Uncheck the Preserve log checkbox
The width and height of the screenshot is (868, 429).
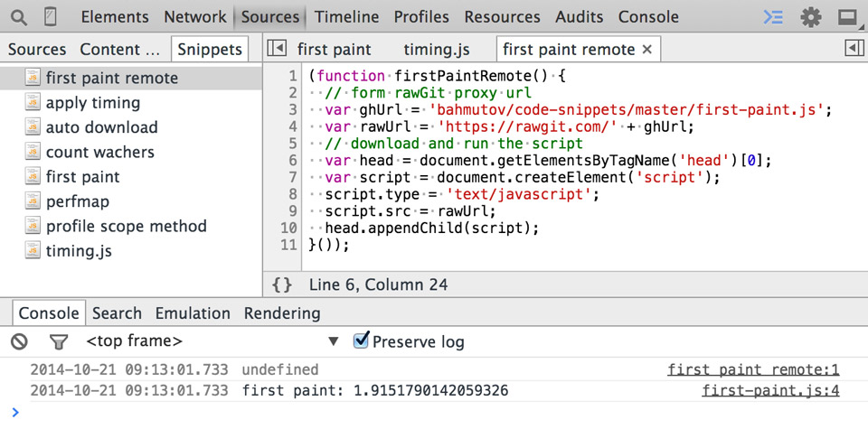[x=362, y=340]
